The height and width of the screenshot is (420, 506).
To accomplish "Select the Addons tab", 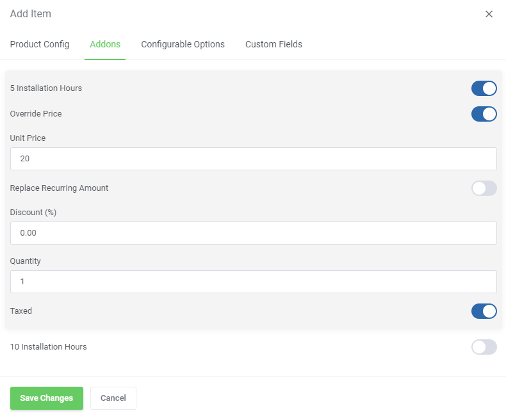I will (x=105, y=44).
